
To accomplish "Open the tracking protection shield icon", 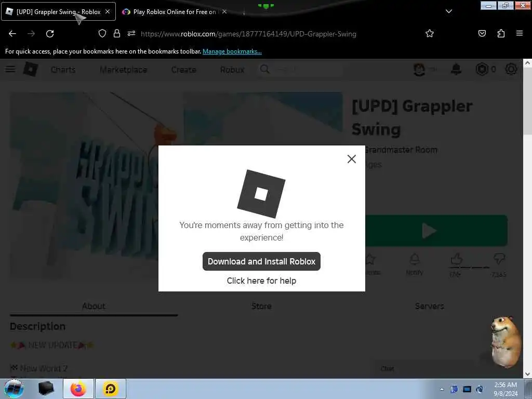I will (102, 33).
